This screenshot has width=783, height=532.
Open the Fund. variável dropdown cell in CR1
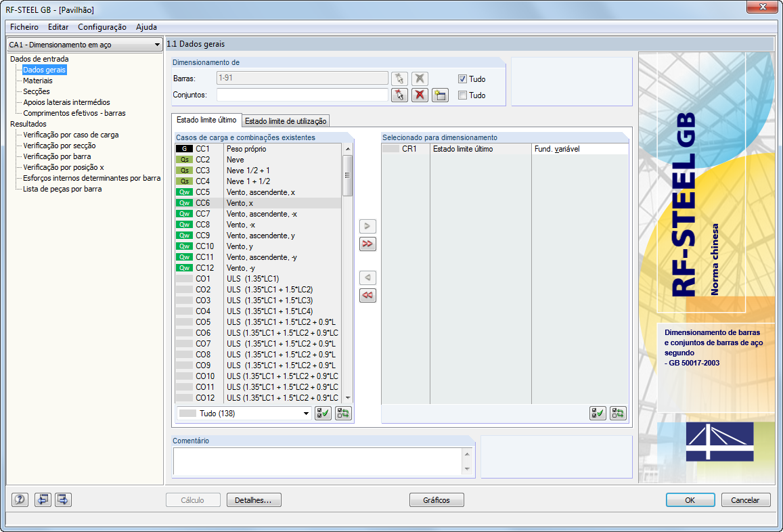click(580, 149)
